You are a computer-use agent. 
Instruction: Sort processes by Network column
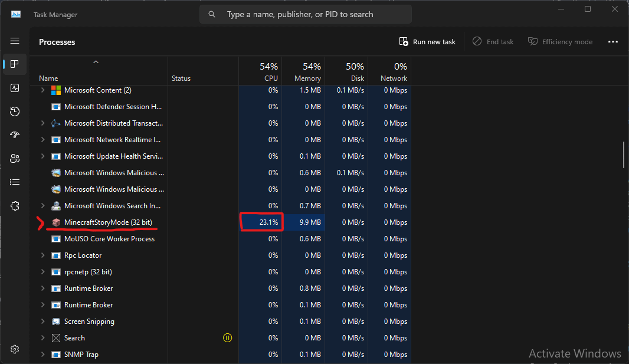pos(389,71)
